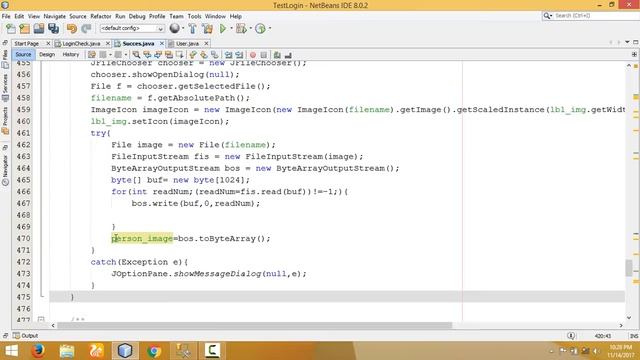Click the Clean and Build icon

(207, 29)
